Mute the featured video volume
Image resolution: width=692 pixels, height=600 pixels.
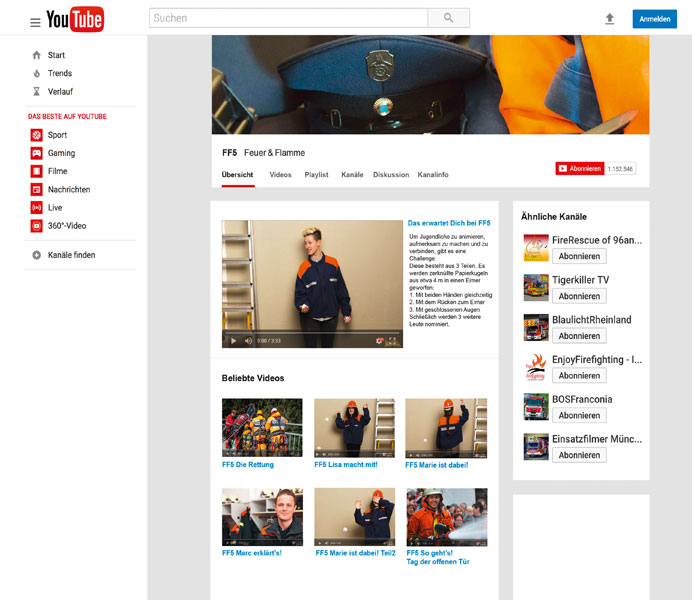[x=249, y=341]
